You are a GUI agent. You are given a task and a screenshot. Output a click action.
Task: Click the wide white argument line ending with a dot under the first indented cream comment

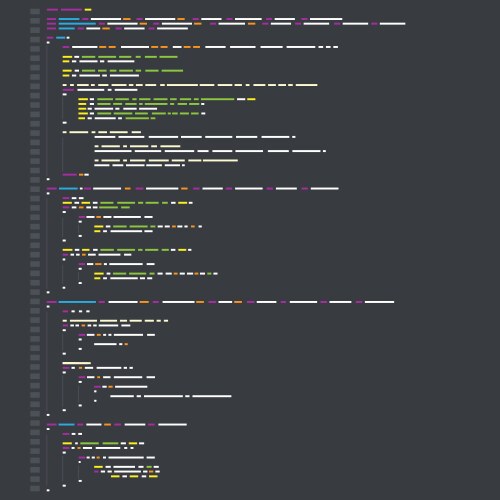[x=210, y=151]
